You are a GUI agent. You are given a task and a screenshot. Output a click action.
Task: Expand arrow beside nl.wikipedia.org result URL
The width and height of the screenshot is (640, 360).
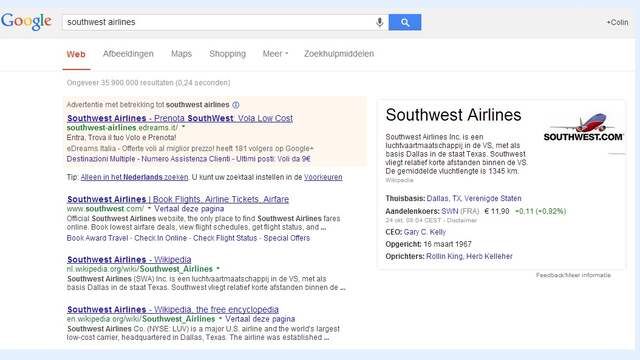pyautogui.click(x=218, y=268)
